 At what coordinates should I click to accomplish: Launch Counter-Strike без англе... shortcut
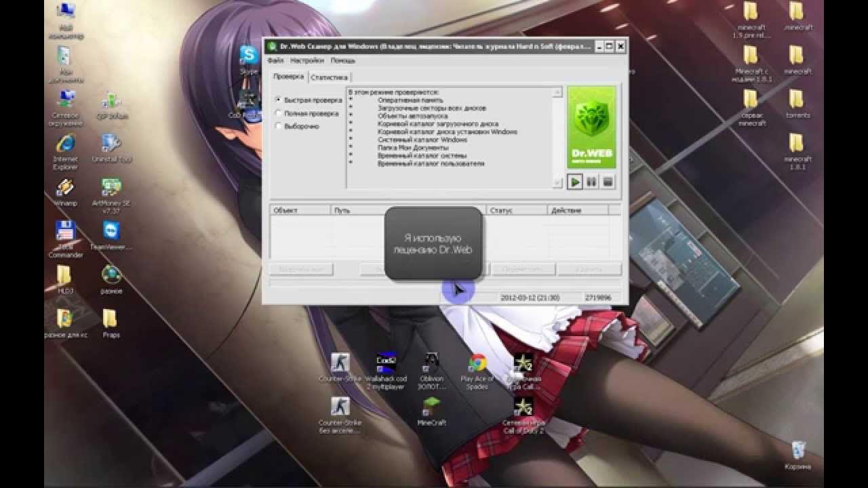(x=340, y=415)
